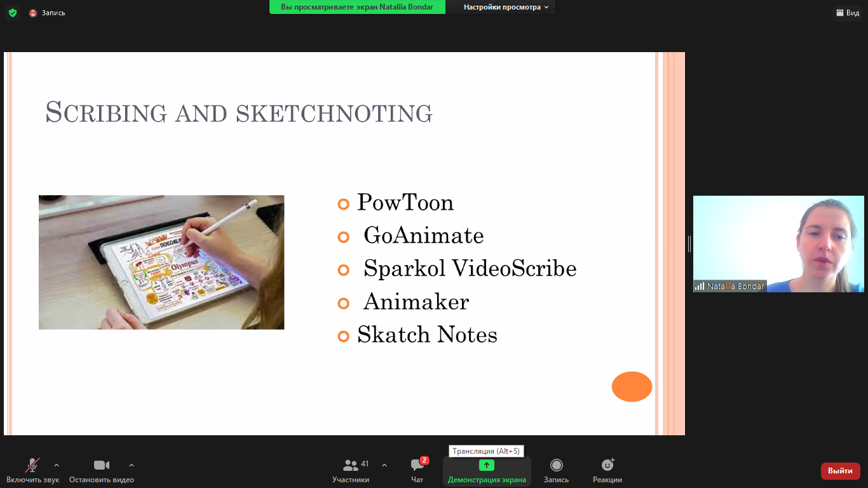Click the green screen viewing banner
The height and width of the screenshot is (488, 868).
357,7
